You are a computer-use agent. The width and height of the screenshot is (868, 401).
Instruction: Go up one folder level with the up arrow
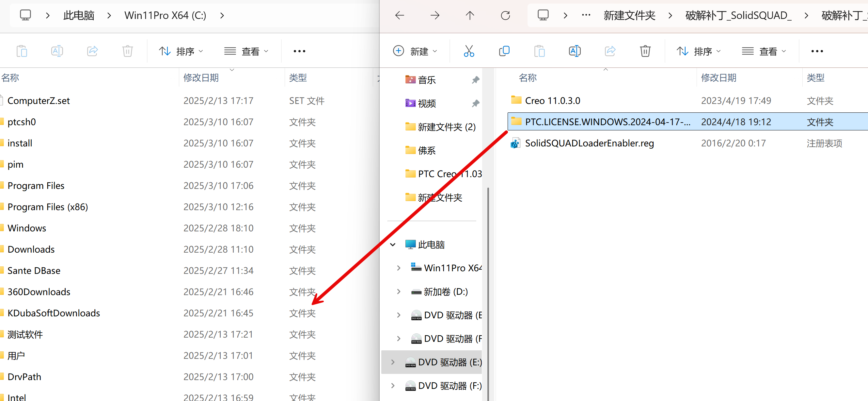pyautogui.click(x=470, y=15)
